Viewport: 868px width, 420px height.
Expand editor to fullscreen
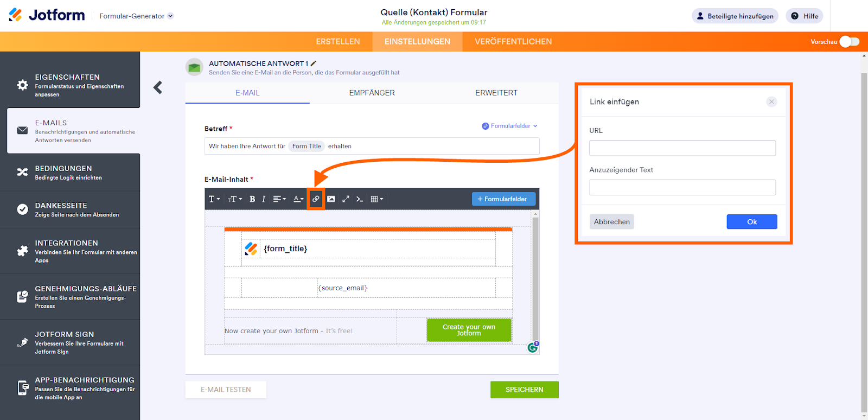coord(346,199)
